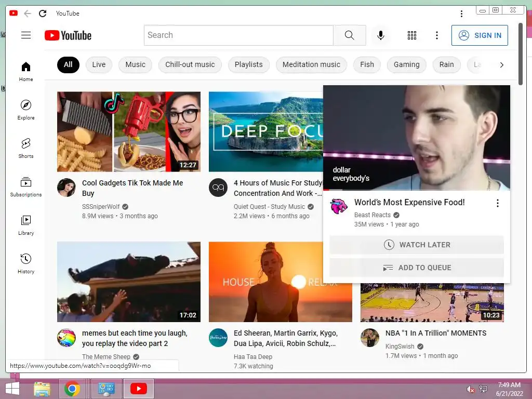Image resolution: width=532 pixels, height=399 pixels.
Task: Open Library in the sidebar
Action: point(26,225)
